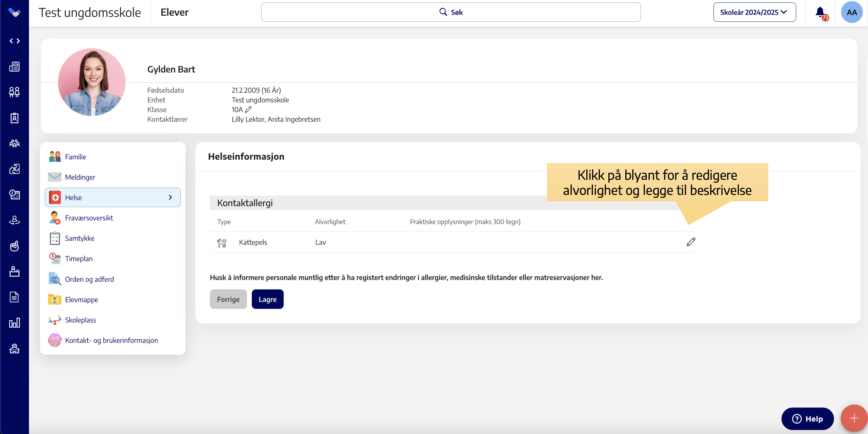
Task: Open the clock calendar sidebar icon
Action: tap(15, 195)
